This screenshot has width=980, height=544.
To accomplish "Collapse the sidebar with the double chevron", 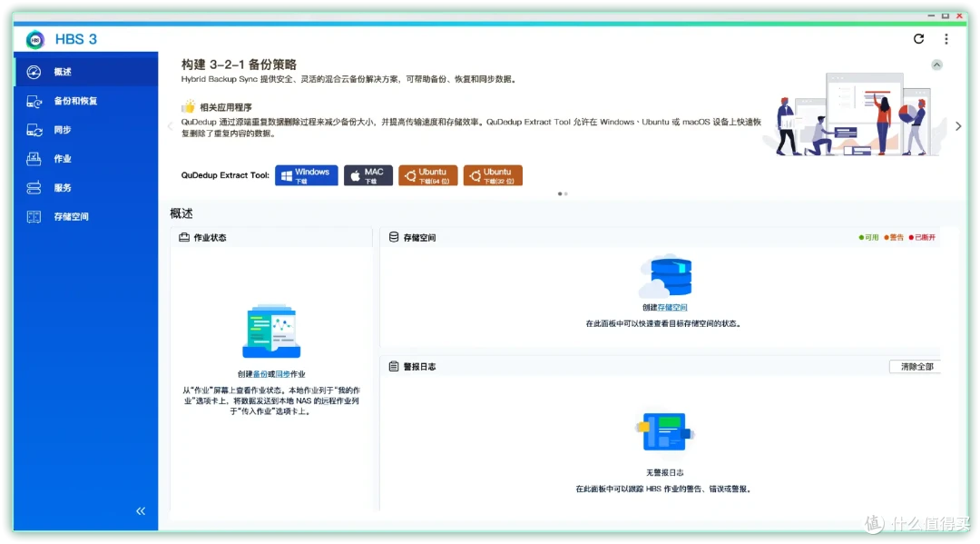I will coord(141,511).
